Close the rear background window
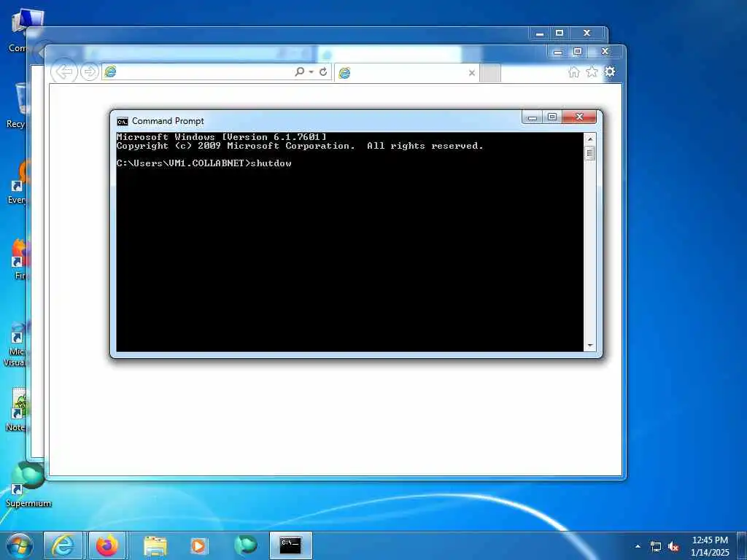 (587, 34)
